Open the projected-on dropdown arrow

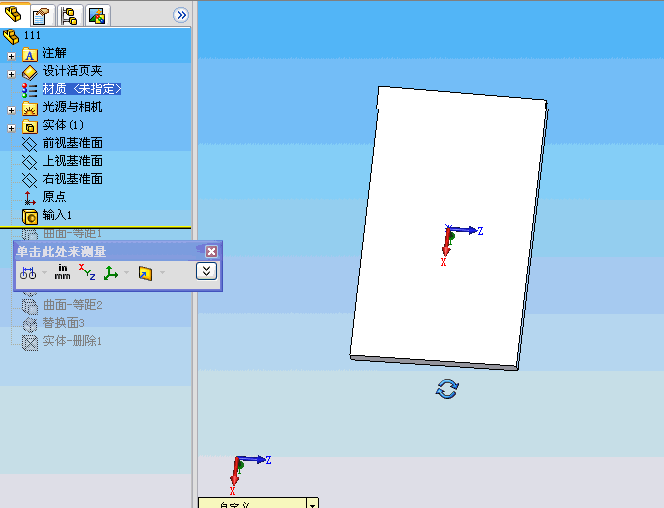click(162, 273)
